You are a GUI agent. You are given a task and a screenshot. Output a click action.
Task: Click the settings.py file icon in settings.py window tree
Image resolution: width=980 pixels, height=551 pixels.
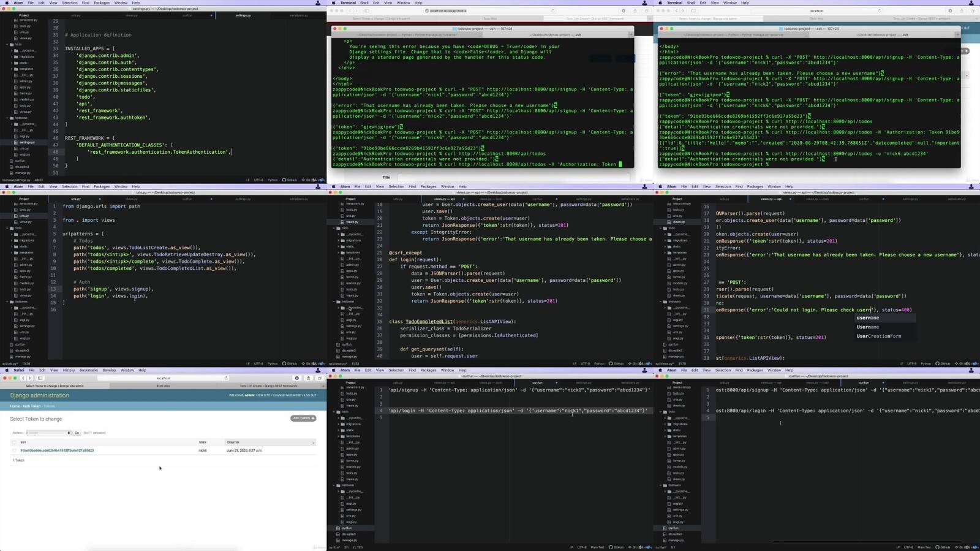[17, 142]
